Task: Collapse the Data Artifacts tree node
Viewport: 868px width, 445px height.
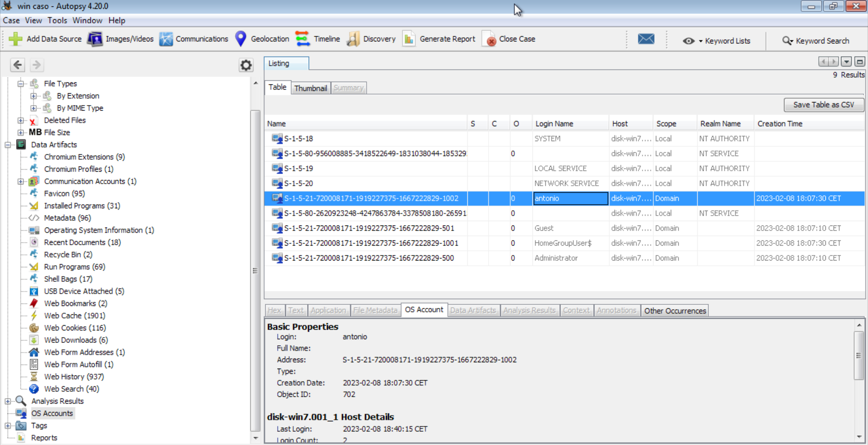Action: (x=8, y=145)
